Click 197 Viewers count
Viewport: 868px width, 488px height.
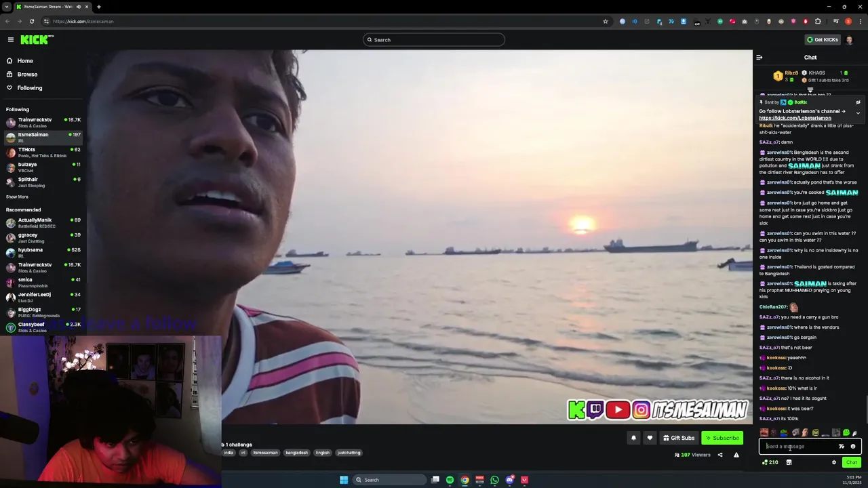tap(692, 455)
